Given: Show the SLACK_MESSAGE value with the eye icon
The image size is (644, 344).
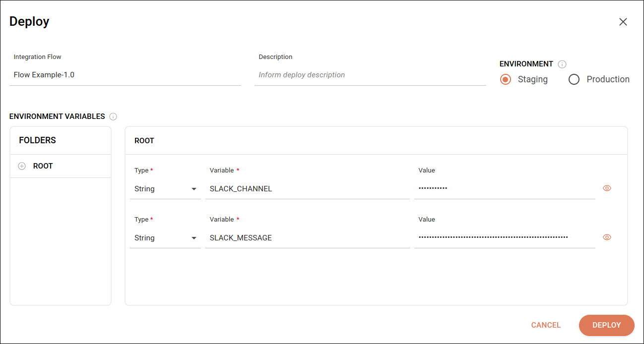Looking at the screenshot, I should coord(607,237).
